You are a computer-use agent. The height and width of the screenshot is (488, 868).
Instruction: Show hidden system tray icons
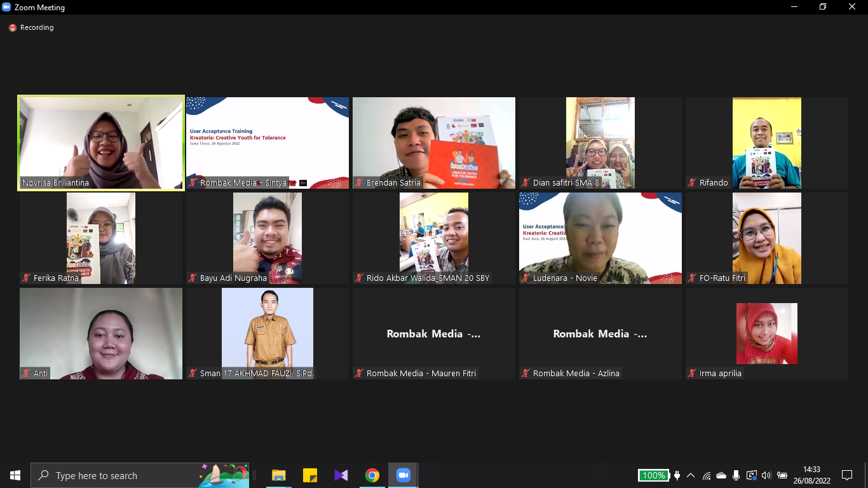(x=691, y=475)
